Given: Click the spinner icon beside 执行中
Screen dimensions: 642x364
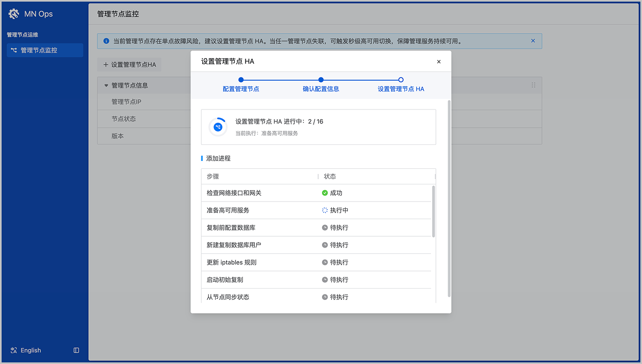Looking at the screenshot, I should click(x=325, y=210).
